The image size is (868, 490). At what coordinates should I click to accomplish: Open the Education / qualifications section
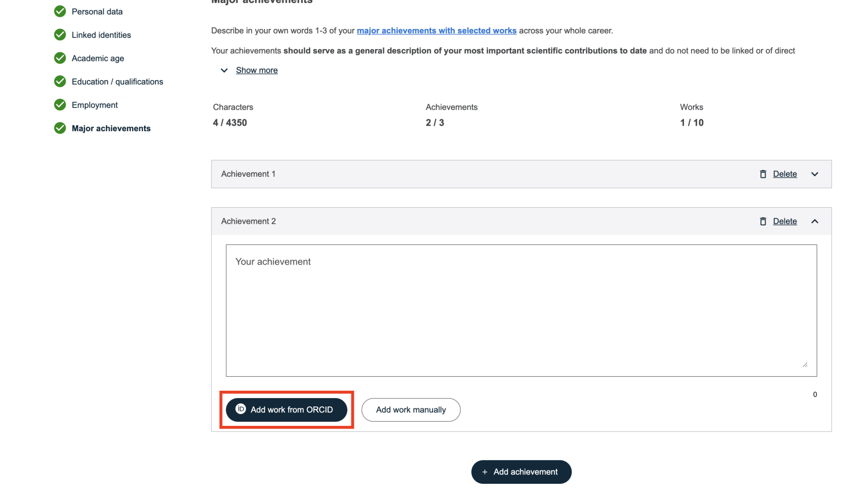117,82
